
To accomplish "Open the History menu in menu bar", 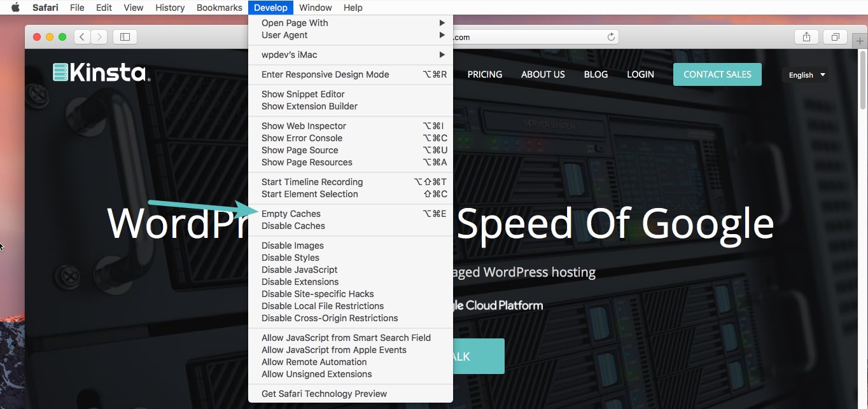I will 170,8.
